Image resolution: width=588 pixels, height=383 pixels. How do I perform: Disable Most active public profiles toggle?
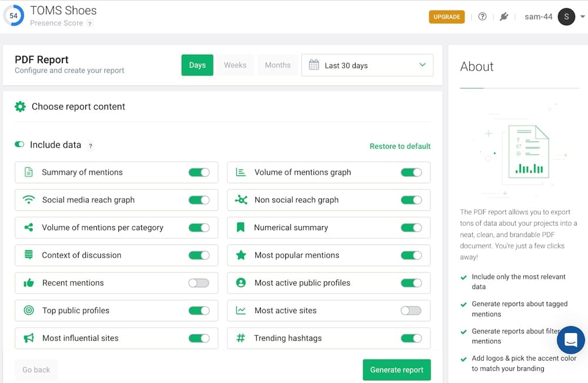click(x=411, y=283)
